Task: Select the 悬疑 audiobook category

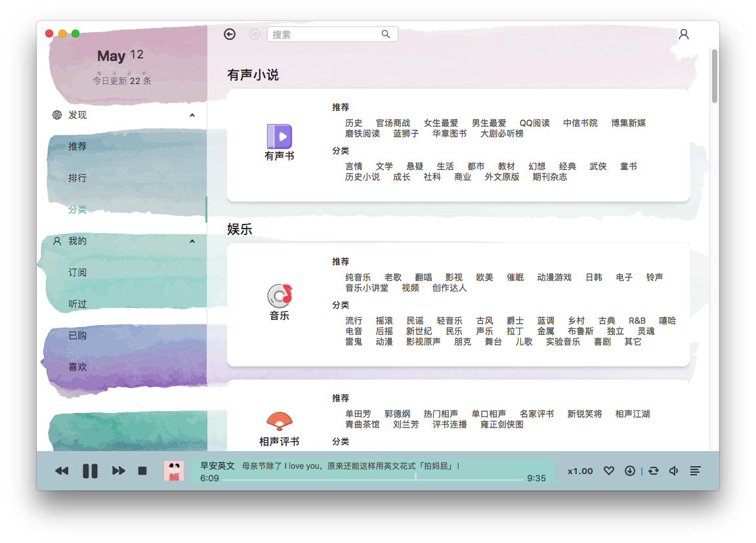Action: [415, 166]
